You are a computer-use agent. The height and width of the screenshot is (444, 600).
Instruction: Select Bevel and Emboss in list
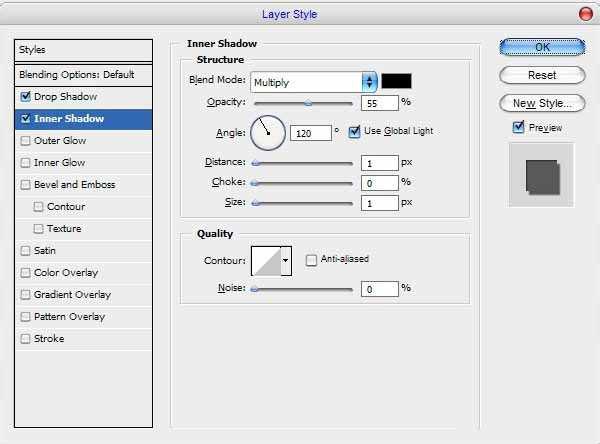pos(74,185)
